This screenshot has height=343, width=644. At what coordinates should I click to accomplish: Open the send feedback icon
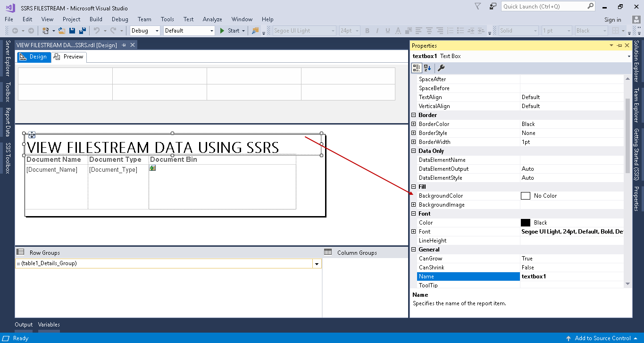pyautogui.click(x=493, y=7)
